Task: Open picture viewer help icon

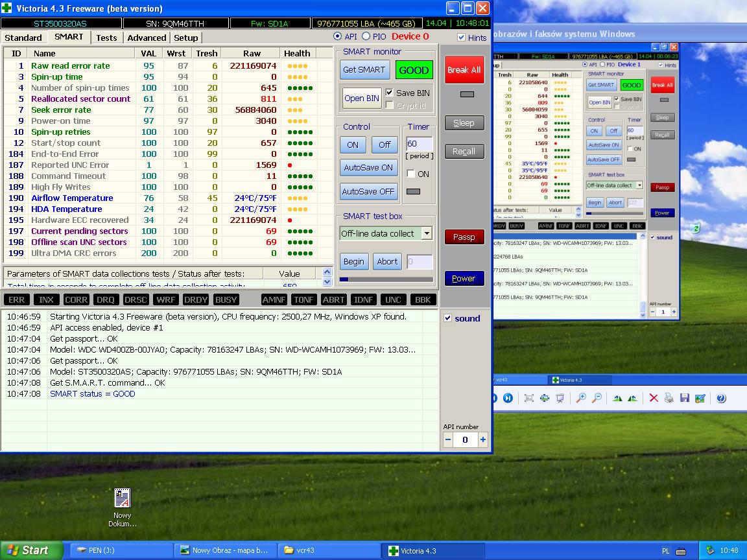Action: click(x=721, y=398)
